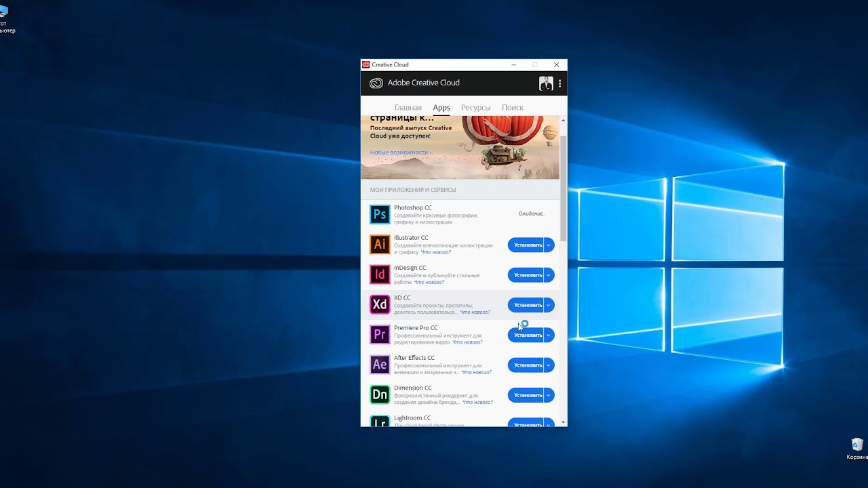The width and height of the screenshot is (868, 488).
Task: Click the InDesign CC app icon
Action: pos(380,274)
